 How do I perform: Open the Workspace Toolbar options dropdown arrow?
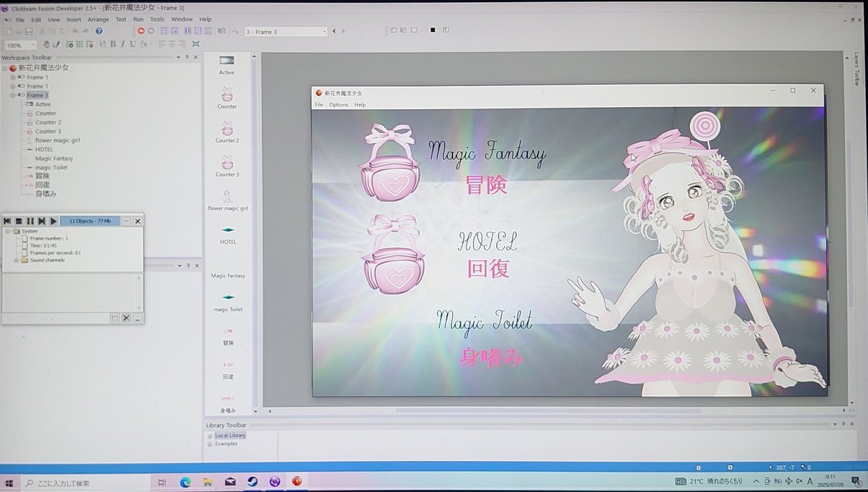[178, 57]
